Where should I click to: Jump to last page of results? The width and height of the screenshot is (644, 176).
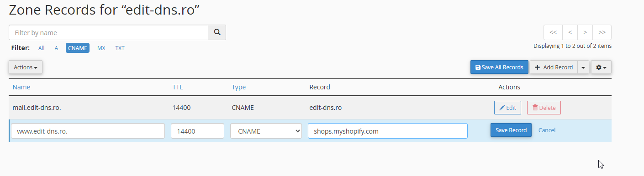pyautogui.click(x=602, y=32)
